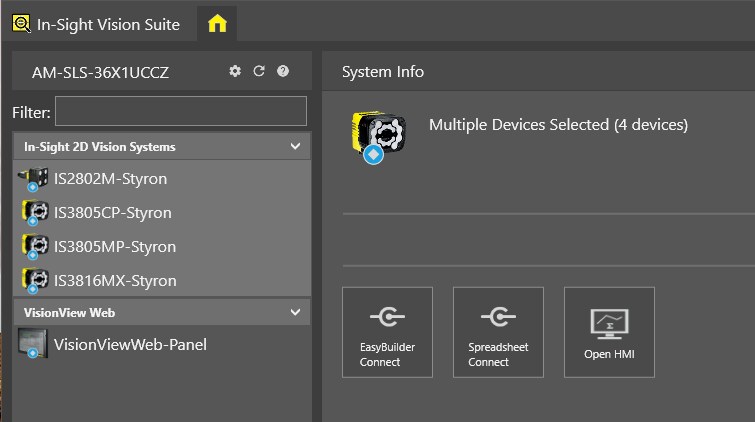
Task: Click the AM-SLS-36X1UCCZ host name
Action: 100,73
